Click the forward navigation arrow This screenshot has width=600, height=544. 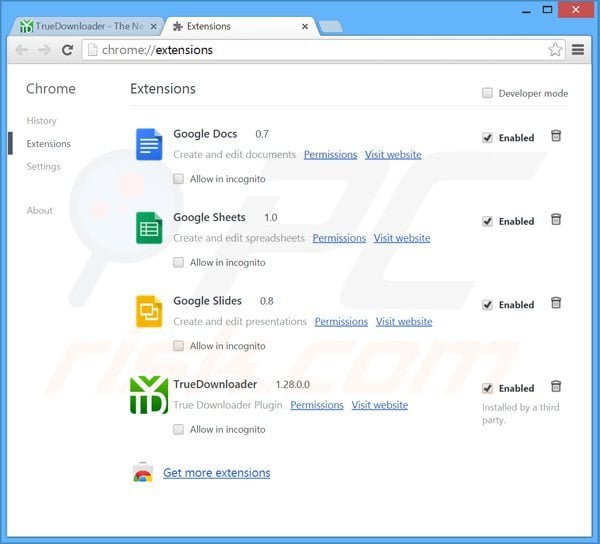(45, 50)
